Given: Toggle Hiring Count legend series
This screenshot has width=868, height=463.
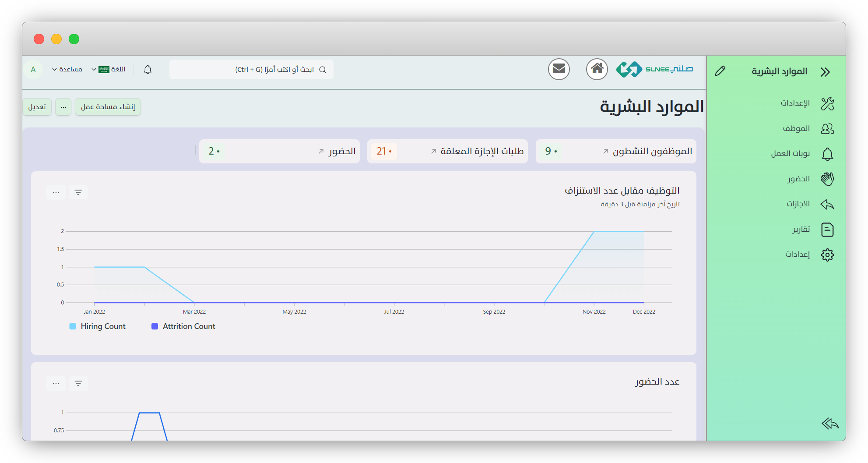Looking at the screenshot, I should click(103, 326).
